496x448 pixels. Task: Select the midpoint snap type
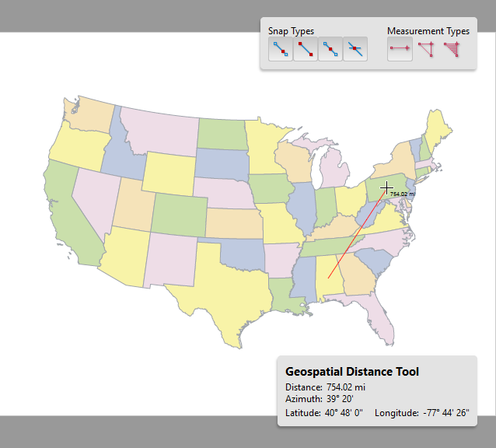[330, 49]
